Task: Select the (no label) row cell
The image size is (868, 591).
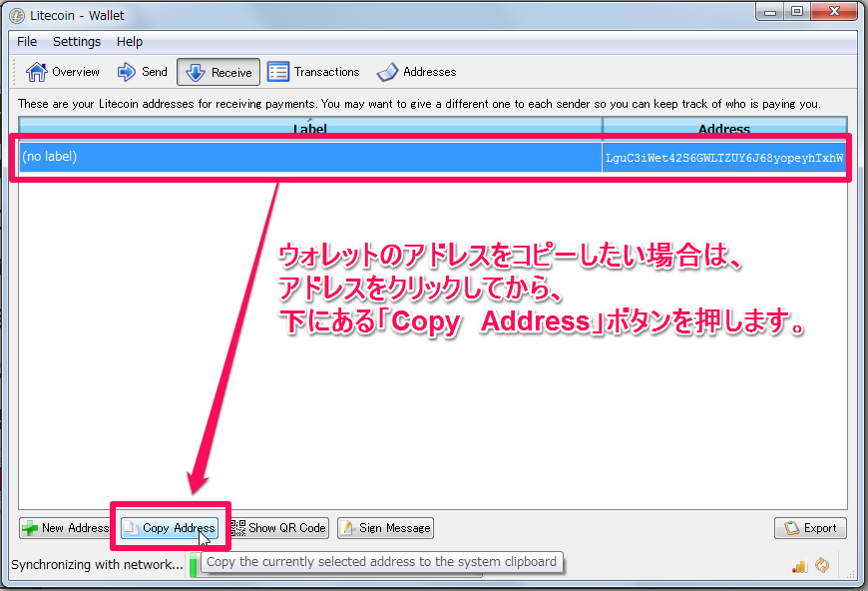Action: coord(310,157)
